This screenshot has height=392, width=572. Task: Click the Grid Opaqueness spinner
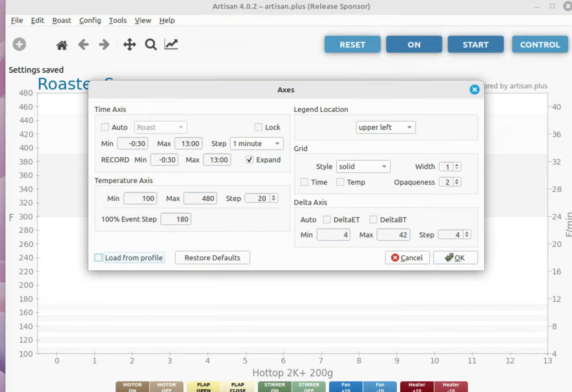[450, 182]
